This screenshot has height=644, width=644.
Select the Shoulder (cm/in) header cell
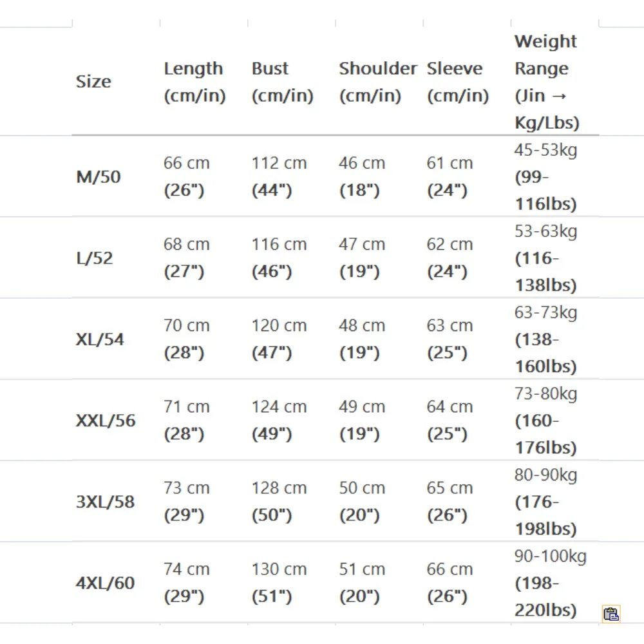(x=378, y=82)
